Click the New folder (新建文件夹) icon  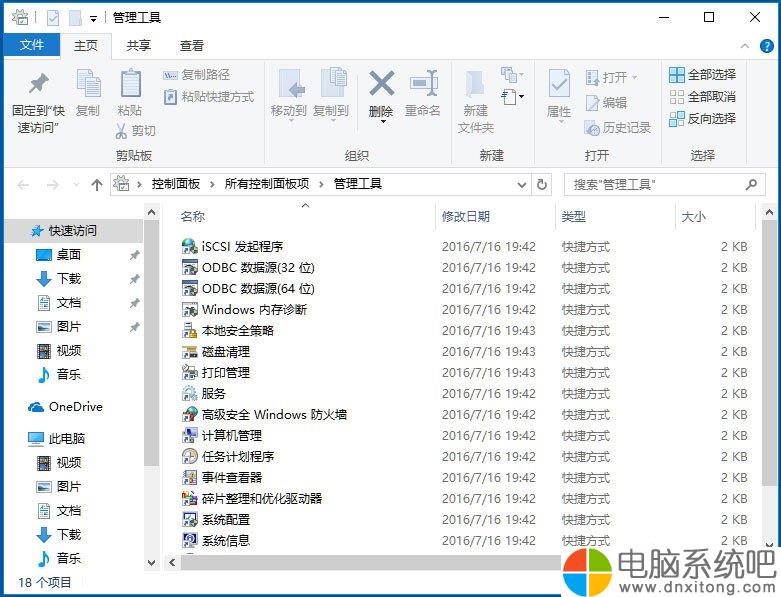point(475,84)
